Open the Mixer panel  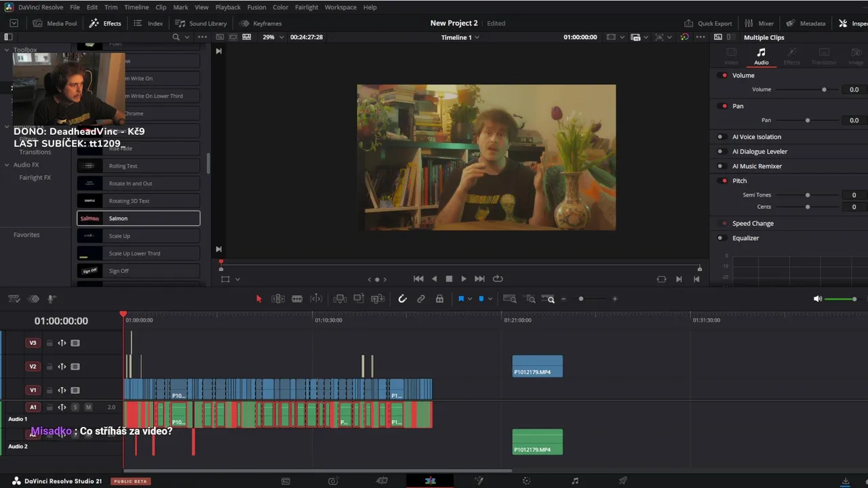[x=759, y=23]
